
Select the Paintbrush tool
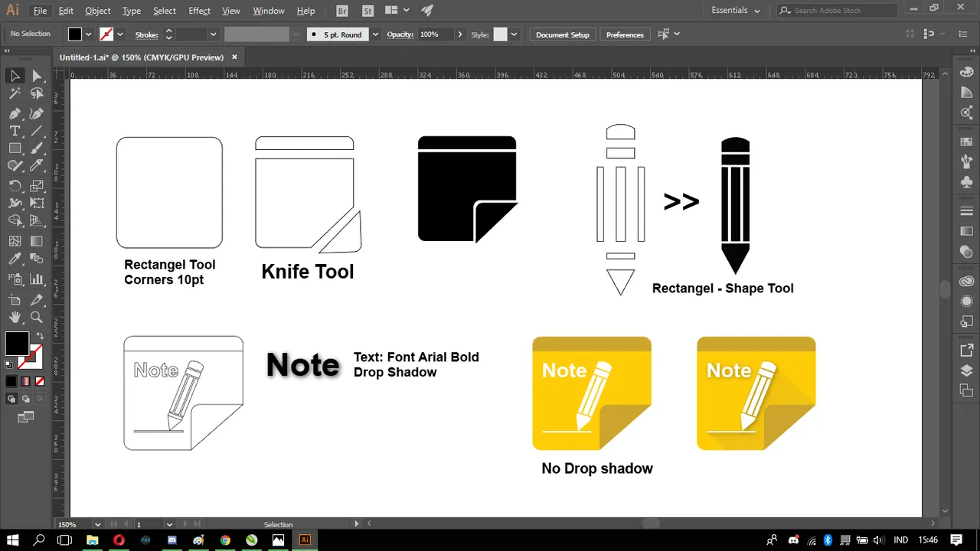coord(37,148)
